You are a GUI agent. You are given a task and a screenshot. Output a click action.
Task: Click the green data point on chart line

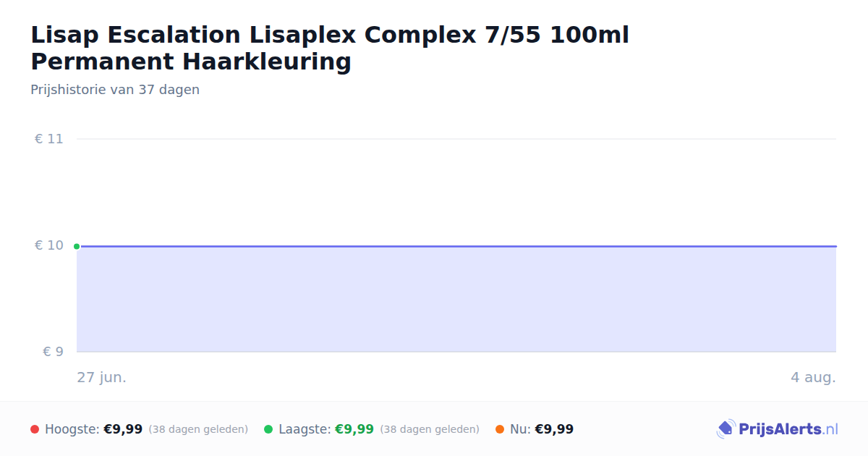pos(77,246)
